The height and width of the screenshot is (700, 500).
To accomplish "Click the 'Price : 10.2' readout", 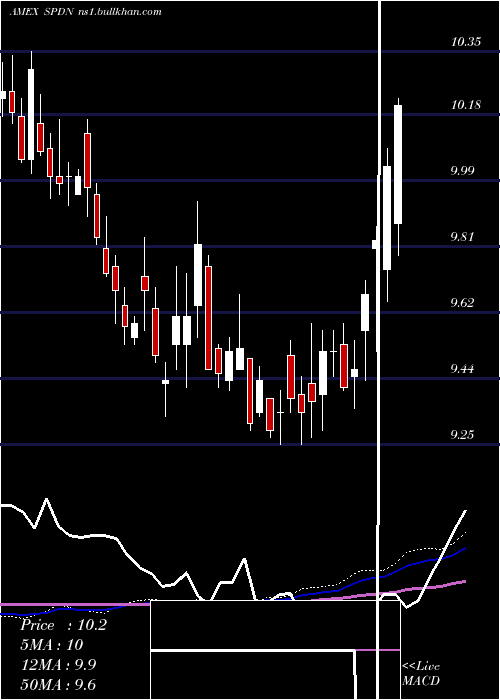I will pos(64,625).
